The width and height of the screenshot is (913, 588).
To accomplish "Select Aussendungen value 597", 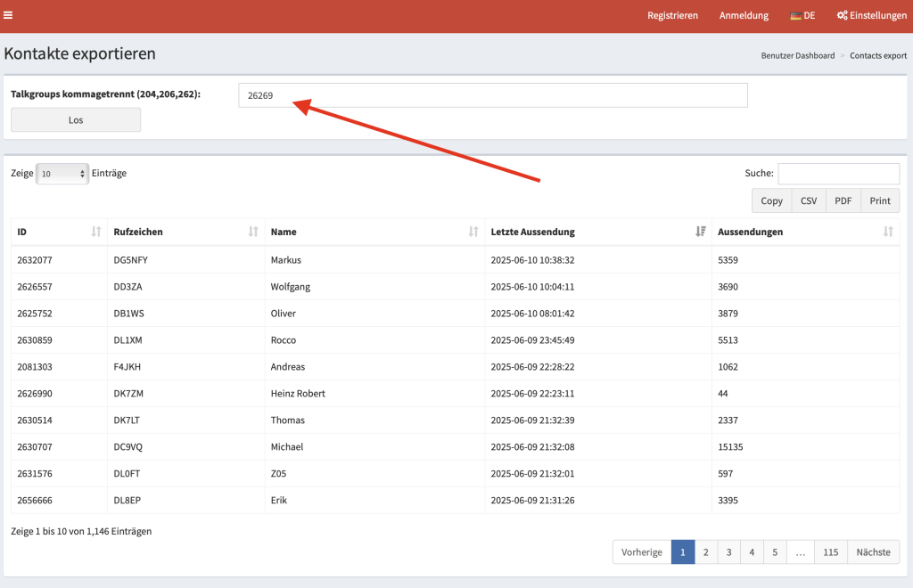I will [x=726, y=474].
